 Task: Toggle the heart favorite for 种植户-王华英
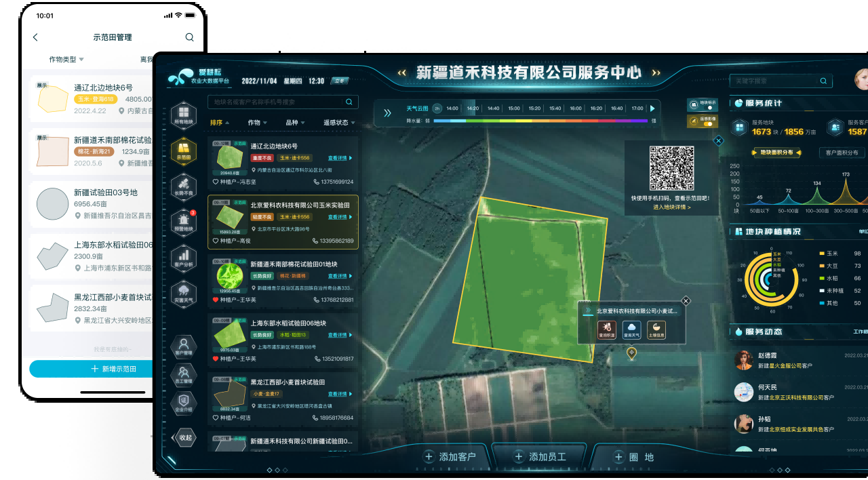(215, 300)
